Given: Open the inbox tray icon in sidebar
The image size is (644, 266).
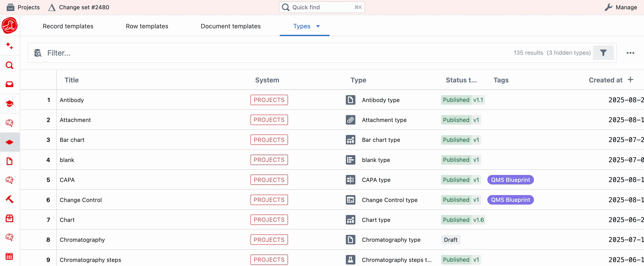Looking at the screenshot, I should [x=10, y=84].
